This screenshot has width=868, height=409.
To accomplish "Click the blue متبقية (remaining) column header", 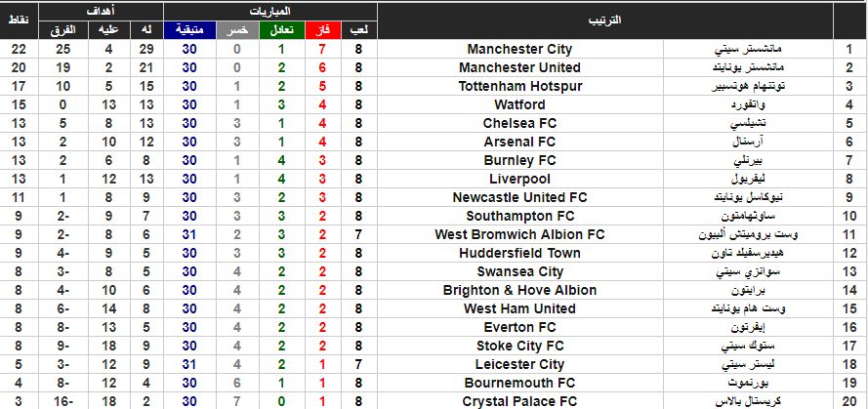I will [189, 30].
